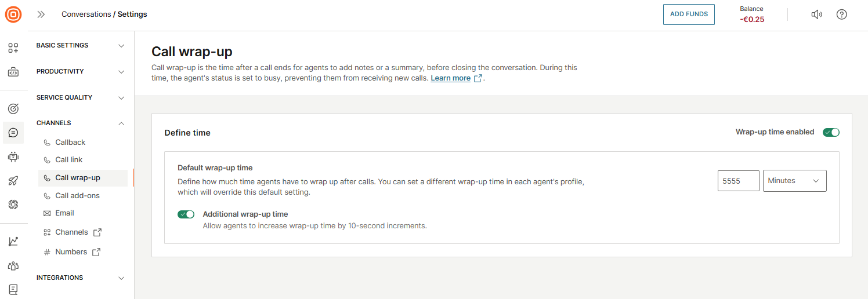This screenshot has width=868, height=299.
Task: Collapse the Channels section
Action: pyautogui.click(x=80, y=123)
